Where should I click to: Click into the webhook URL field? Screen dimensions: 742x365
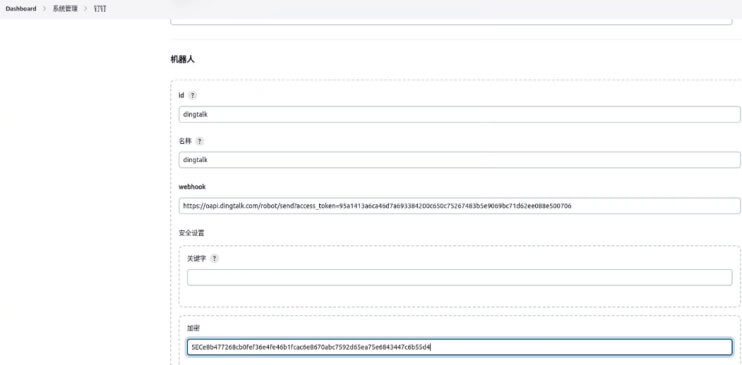(459, 206)
